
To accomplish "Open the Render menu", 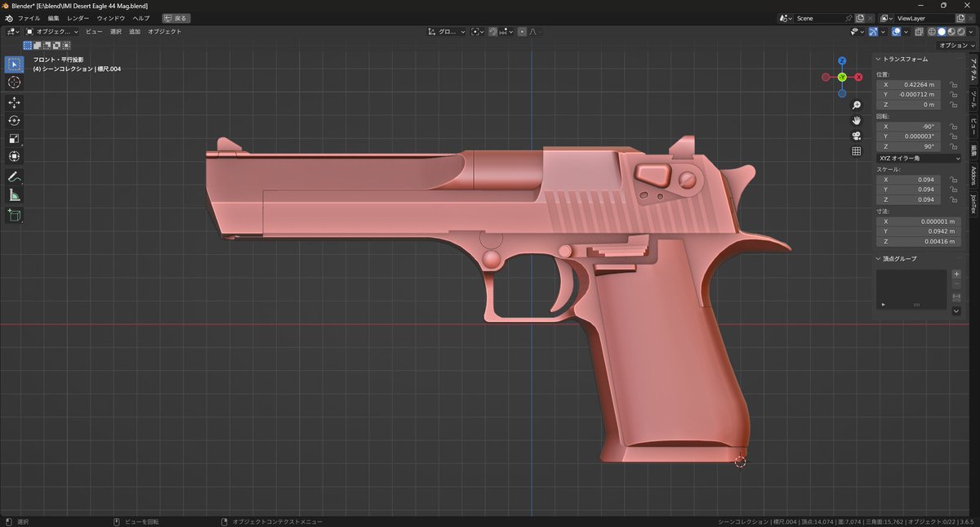I will (78, 18).
